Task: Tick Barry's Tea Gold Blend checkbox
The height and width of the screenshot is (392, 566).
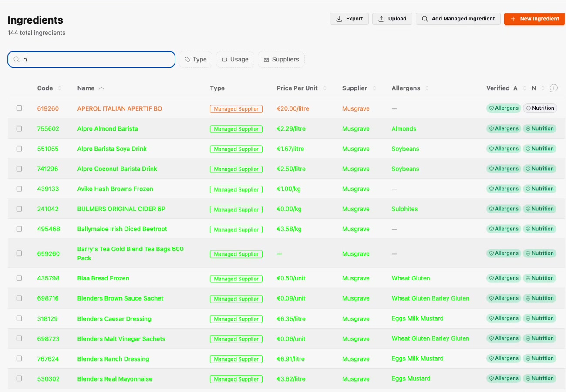Action: [x=19, y=253]
